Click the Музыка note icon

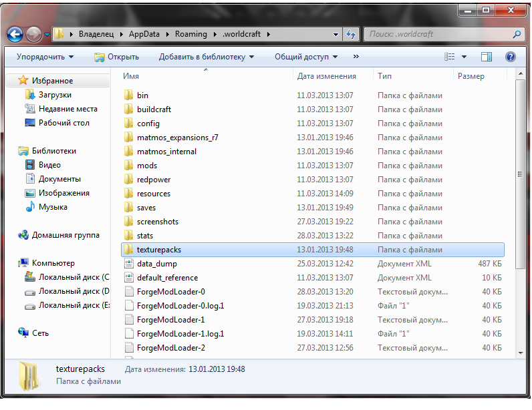click(30, 206)
